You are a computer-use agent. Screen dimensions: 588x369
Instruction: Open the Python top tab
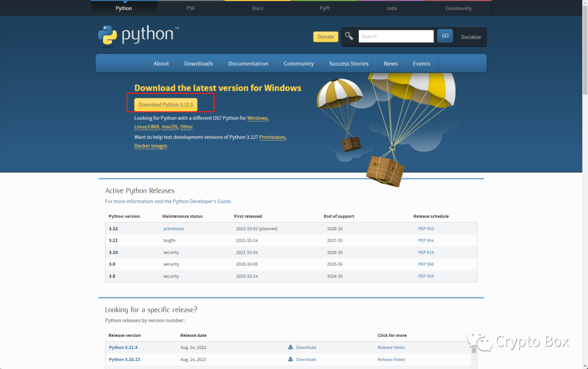coord(124,8)
